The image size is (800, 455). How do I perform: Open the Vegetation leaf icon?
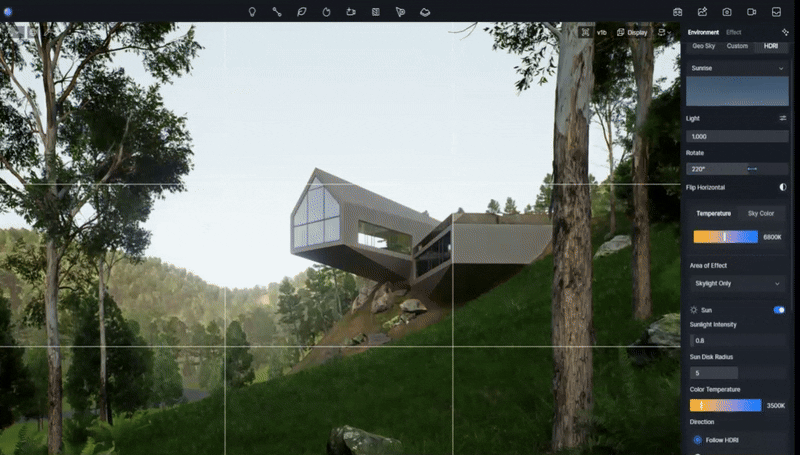pos(302,12)
